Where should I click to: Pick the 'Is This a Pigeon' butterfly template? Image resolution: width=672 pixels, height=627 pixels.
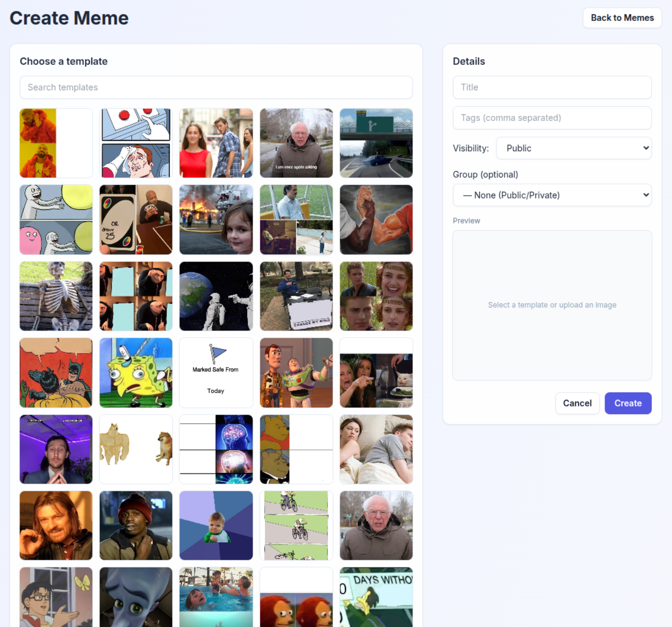click(56, 597)
